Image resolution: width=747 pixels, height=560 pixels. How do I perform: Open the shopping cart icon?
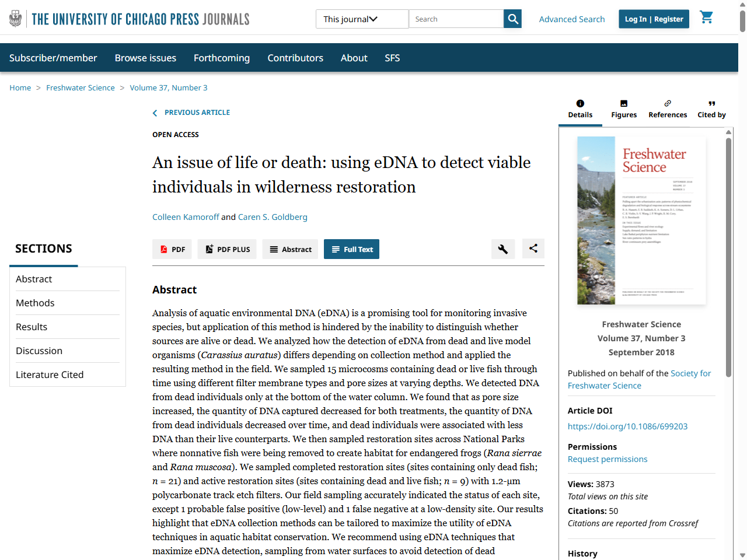706,17
